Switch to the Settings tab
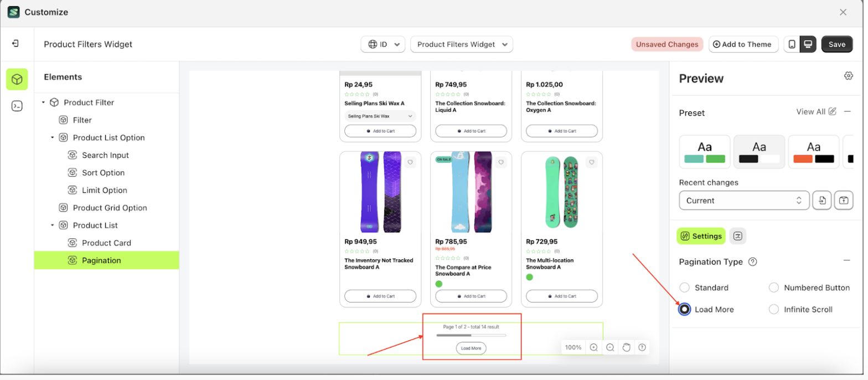Viewport: 868px width, 380px height. click(x=701, y=236)
